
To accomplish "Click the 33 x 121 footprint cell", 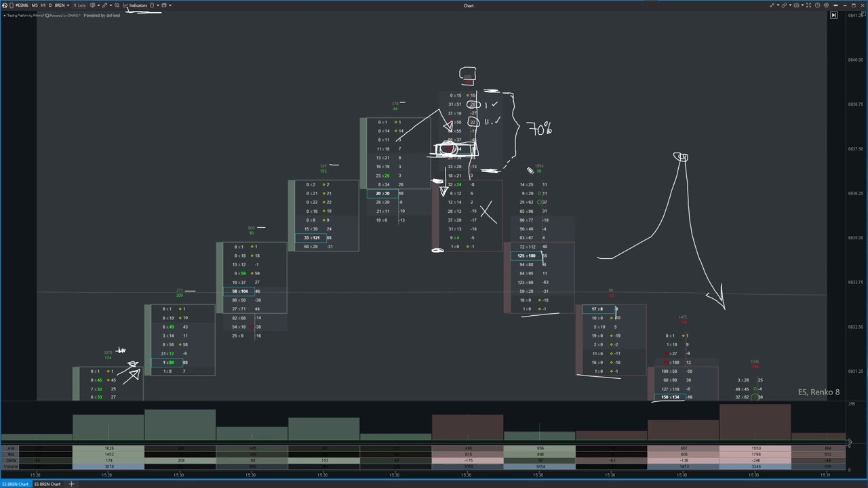I will pyautogui.click(x=311, y=238).
